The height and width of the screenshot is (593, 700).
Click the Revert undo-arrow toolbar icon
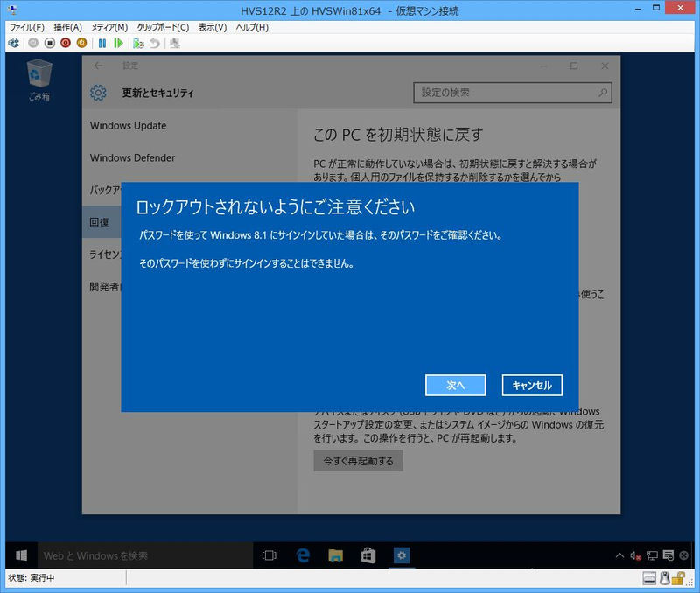coord(155,43)
